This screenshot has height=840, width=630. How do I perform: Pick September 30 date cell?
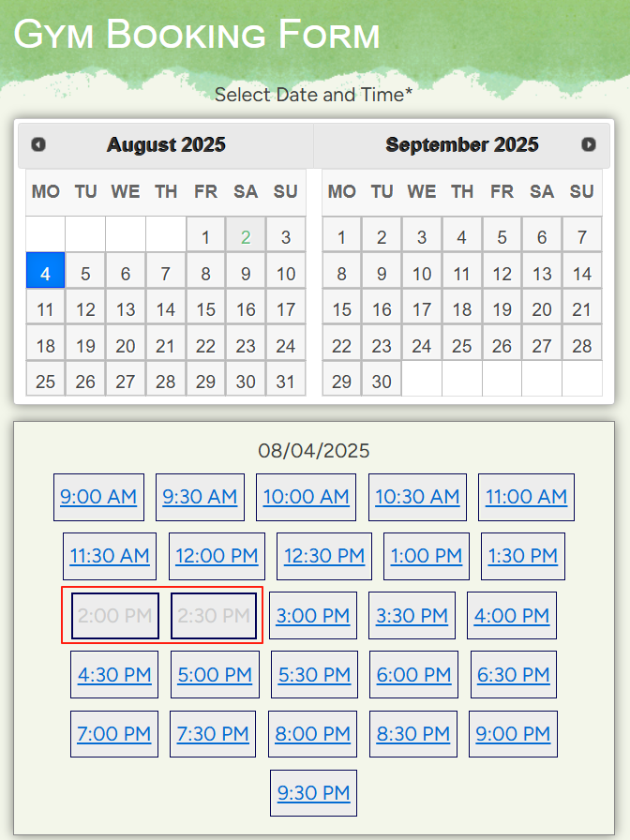tap(382, 382)
